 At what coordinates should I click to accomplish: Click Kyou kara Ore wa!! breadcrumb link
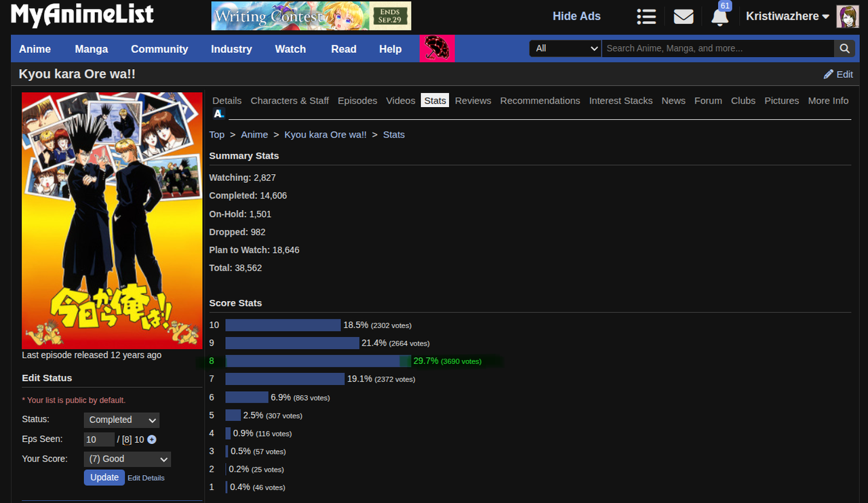[325, 135]
